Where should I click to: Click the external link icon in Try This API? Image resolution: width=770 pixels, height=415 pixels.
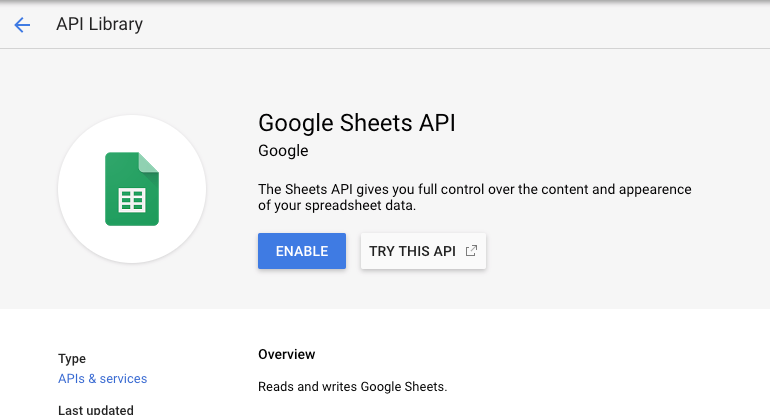(x=471, y=251)
